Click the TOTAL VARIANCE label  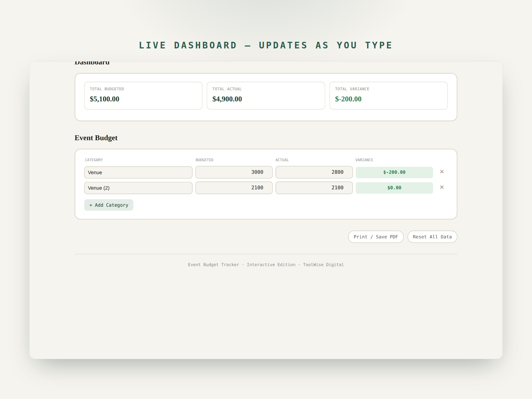352,89
